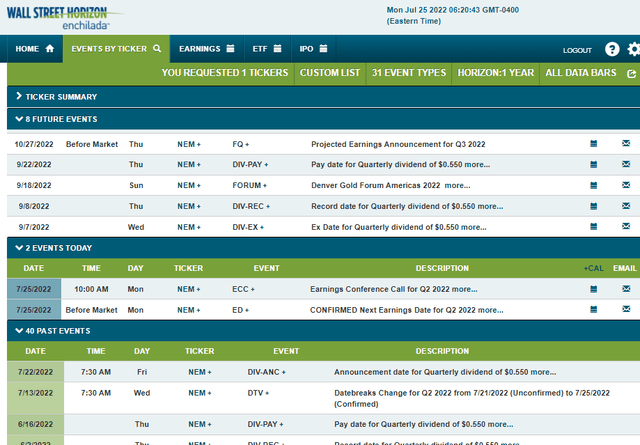This screenshot has width=640, height=445.
Task: Add 9/7/2022 DIV-EX event to calendar
Action: click(593, 227)
